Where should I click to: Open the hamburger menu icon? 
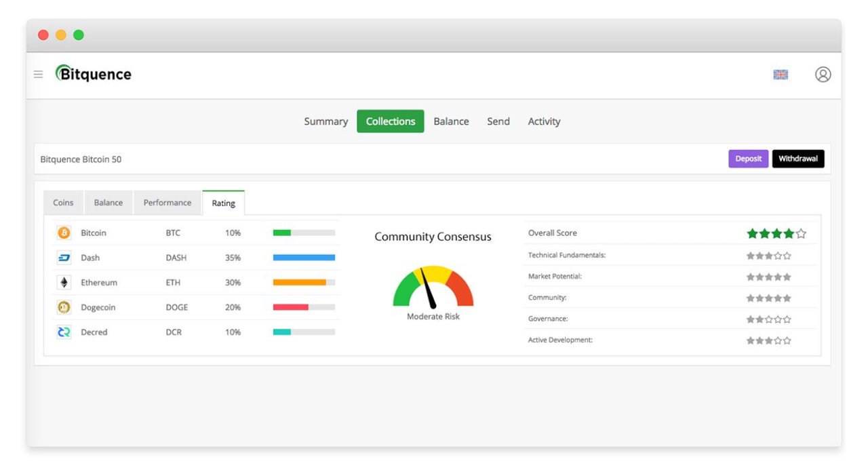point(39,75)
